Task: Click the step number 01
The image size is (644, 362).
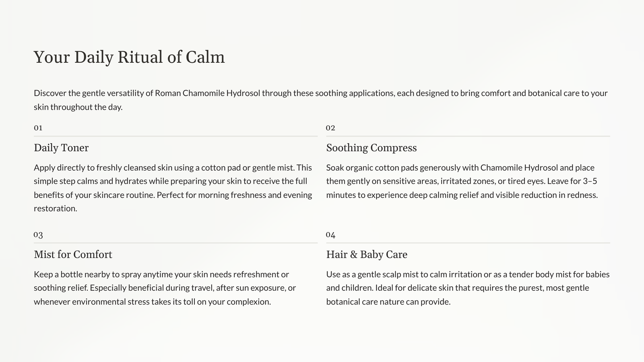Action: pos(38,128)
